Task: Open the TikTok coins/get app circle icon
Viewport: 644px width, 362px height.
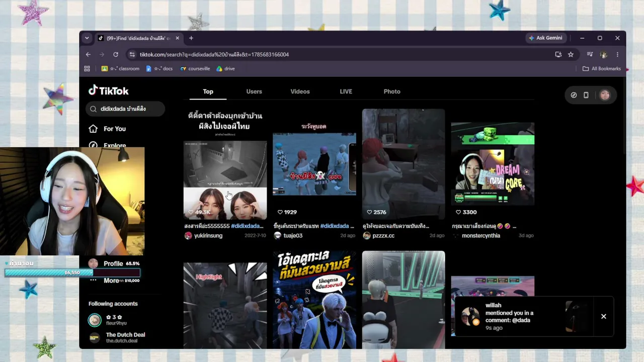Action: click(x=574, y=95)
